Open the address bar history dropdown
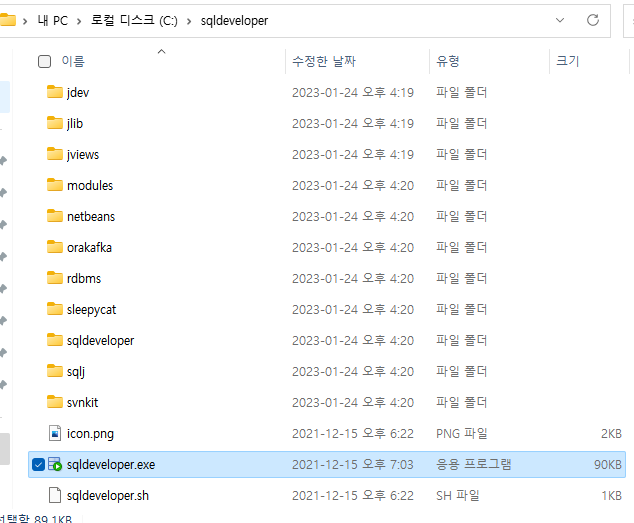Viewport: 634px width, 523px height. (560, 20)
